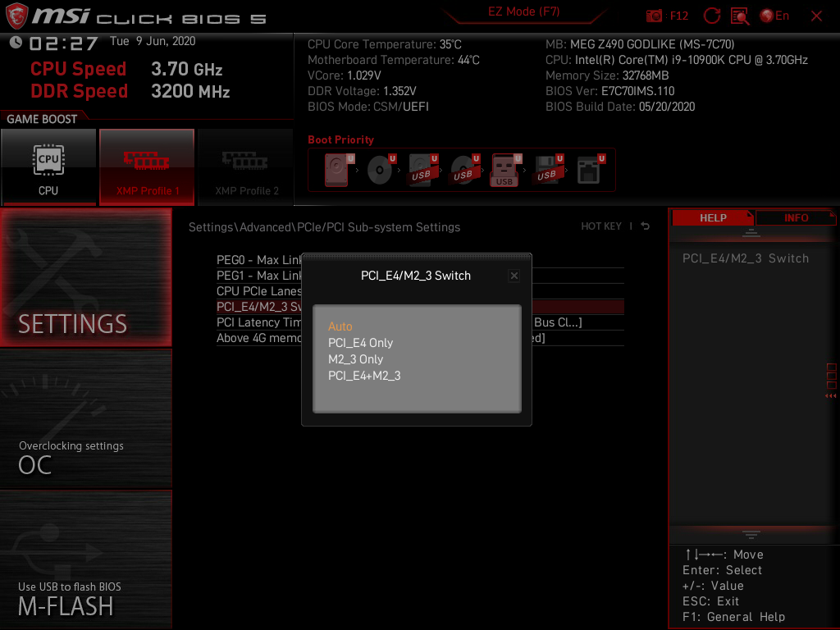
Task: Click the refresh circular arrow icon
Action: [x=711, y=16]
